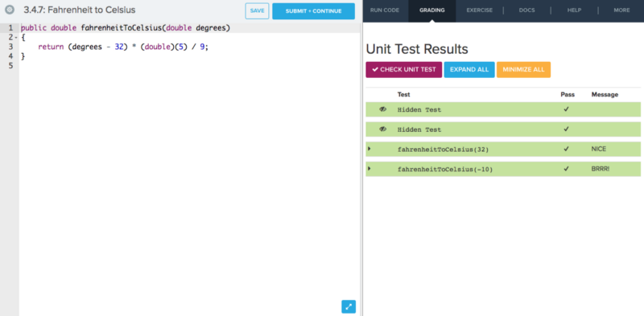Viewport: 644px width, 316px height.
Task: Click the Pass column header
Action: click(568, 94)
